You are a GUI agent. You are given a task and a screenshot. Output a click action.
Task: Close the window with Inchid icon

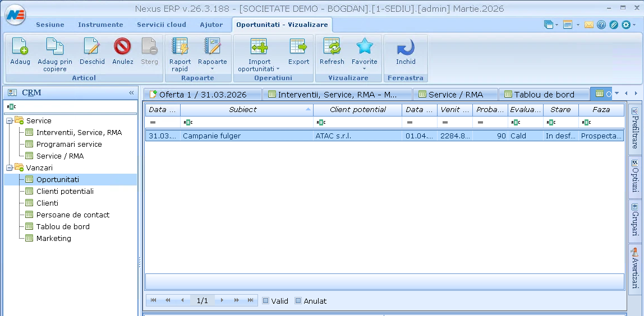(406, 48)
